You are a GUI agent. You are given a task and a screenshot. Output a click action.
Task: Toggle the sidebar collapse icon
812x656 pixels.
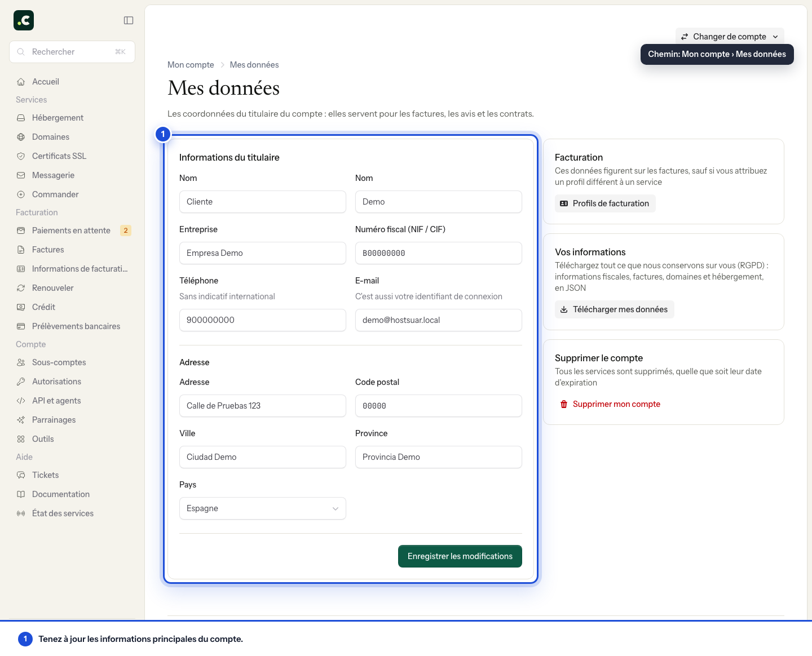129,20
